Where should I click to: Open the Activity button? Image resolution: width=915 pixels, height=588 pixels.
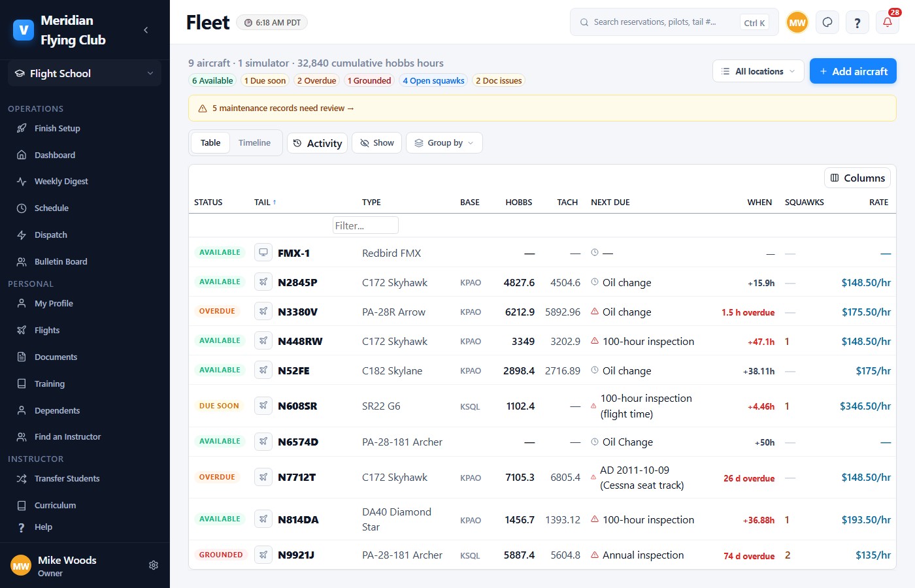coord(318,143)
